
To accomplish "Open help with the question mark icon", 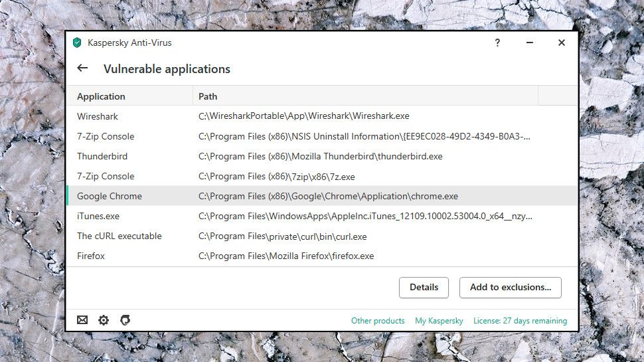I will [497, 43].
